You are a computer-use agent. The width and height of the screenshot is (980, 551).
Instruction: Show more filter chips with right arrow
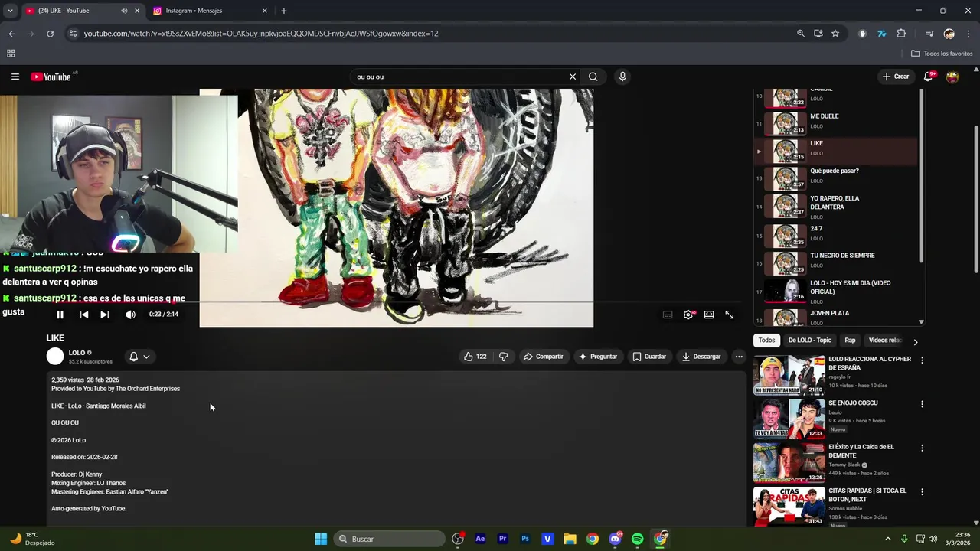tap(915, 341)
